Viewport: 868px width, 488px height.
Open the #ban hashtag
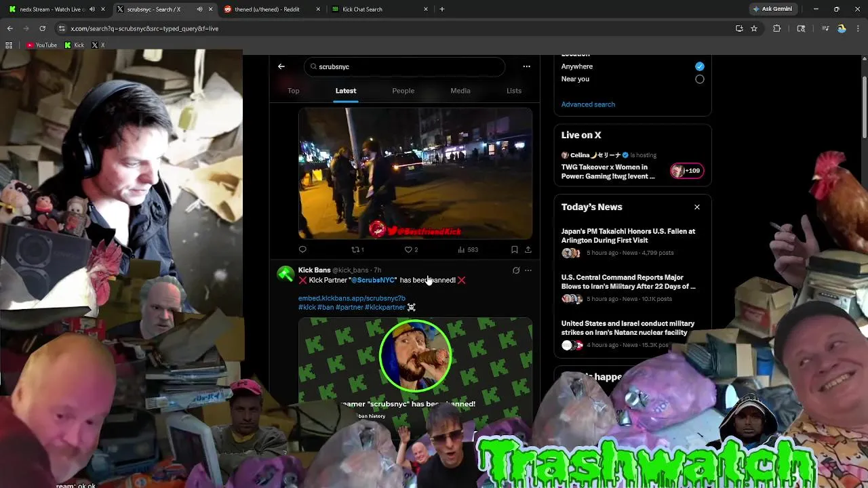pyautogui.click(x=325, y=307)
